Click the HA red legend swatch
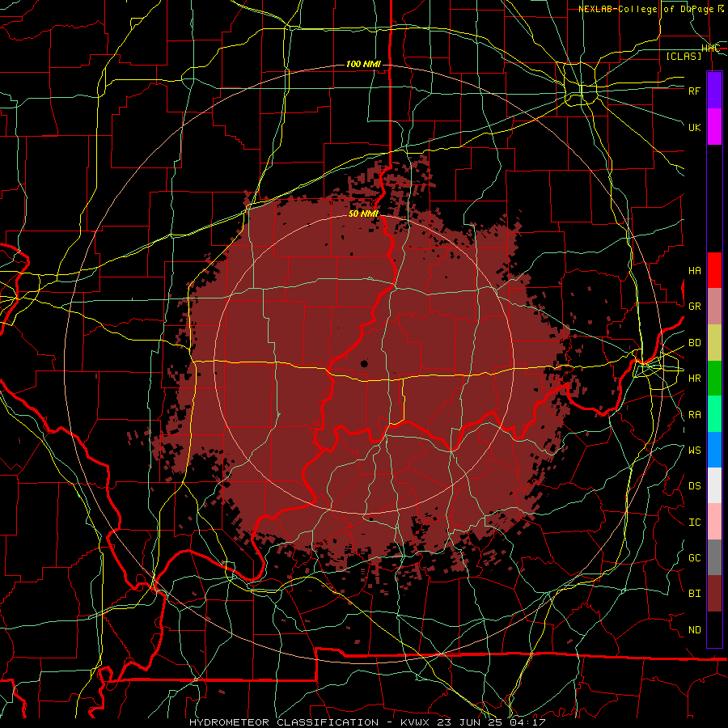This screenshot has height=728, width=728. 714,270
